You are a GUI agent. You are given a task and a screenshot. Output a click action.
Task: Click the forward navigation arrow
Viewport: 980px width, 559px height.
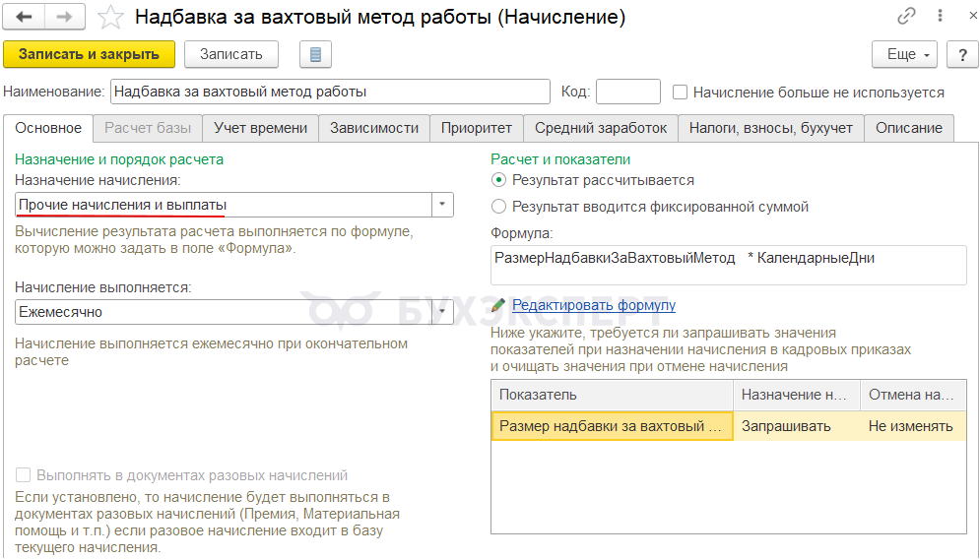click(64, 17)
